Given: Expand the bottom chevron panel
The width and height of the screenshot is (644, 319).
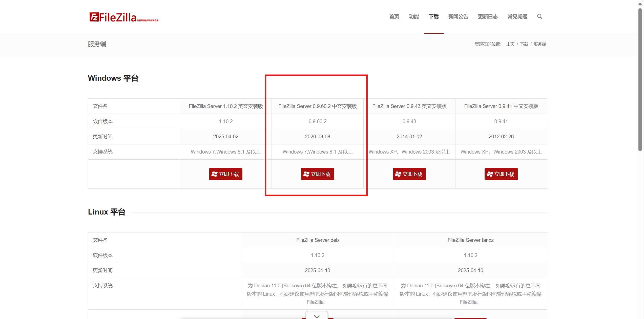Looking at the screenshot, I should [317, 316].
